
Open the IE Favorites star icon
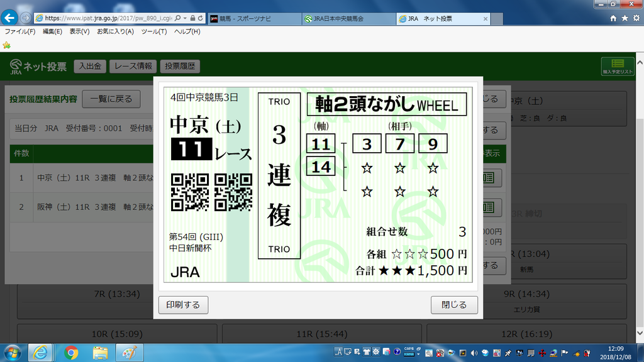coord(625,18)
